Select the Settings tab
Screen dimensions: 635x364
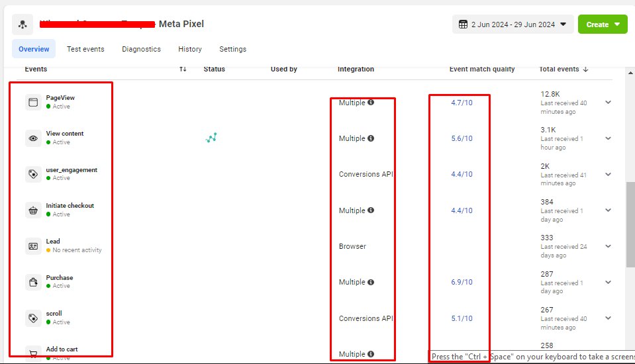[x=233, y=49]
